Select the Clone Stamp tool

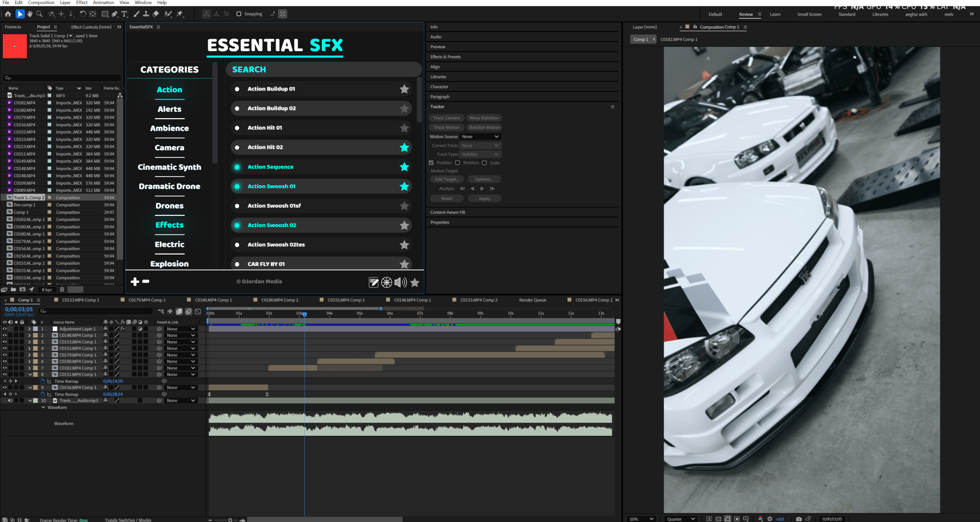coord(146,14)
